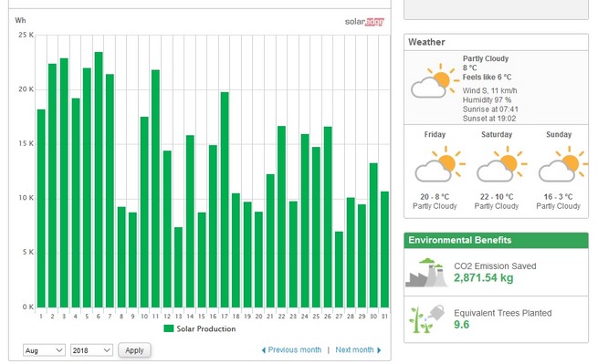Select the bar for day 6

99,180
